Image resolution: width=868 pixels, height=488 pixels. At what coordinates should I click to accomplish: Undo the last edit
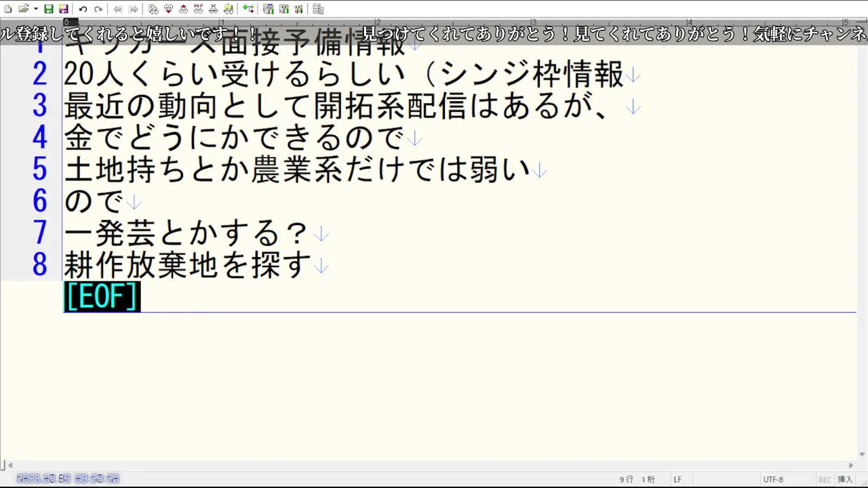click(x=83, y=9)
